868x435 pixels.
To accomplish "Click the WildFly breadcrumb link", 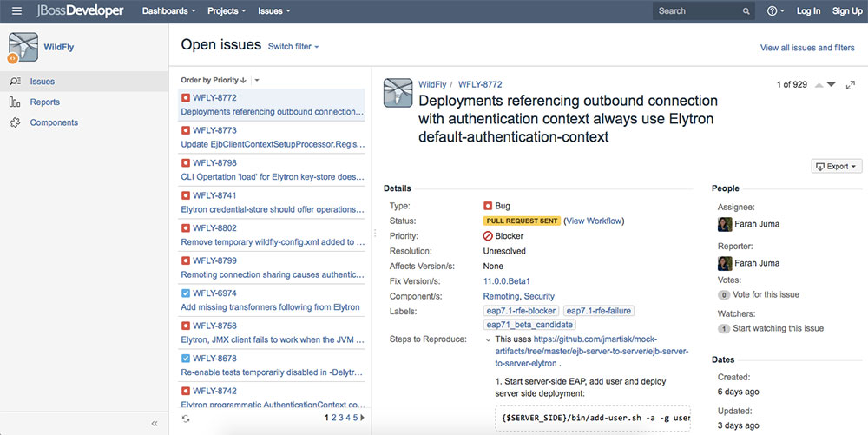I will (x=432, y=85).
